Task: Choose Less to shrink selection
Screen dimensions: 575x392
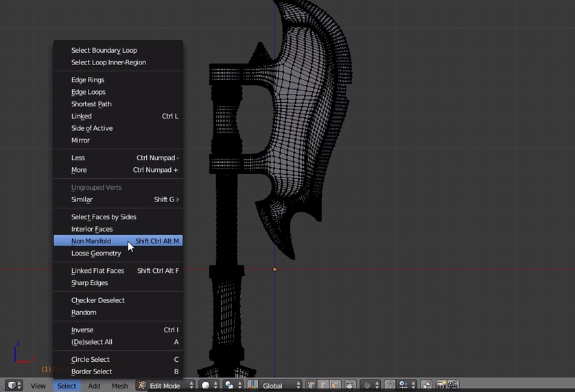Action: (118, 158)
